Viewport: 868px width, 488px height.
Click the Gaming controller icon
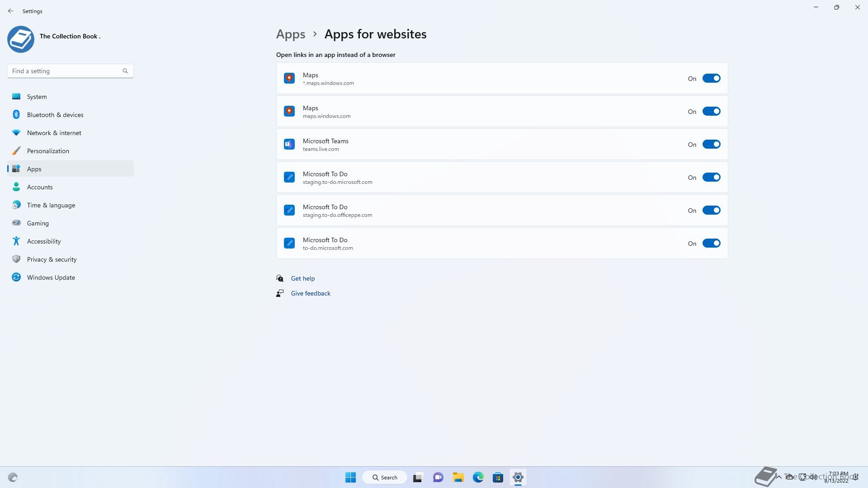[16, 223]
